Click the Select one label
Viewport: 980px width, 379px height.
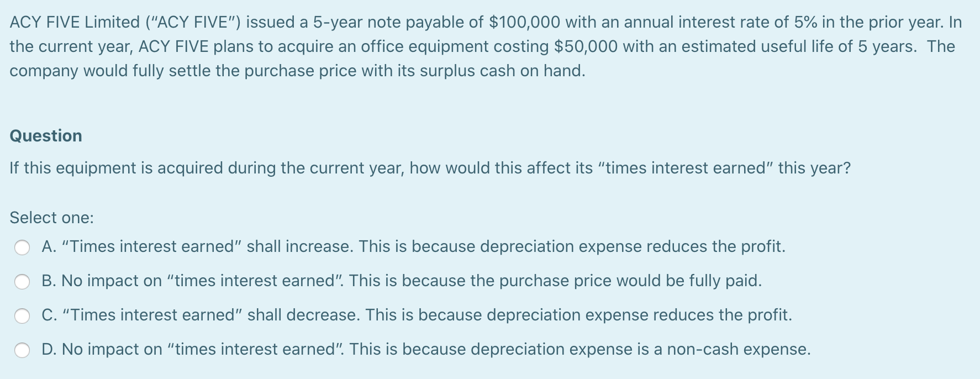pyautogui.click(x=51, y=218)
